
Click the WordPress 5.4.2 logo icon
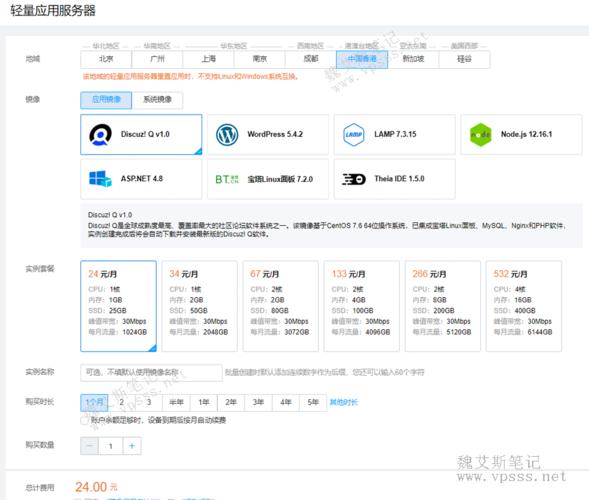click(227, 134)
